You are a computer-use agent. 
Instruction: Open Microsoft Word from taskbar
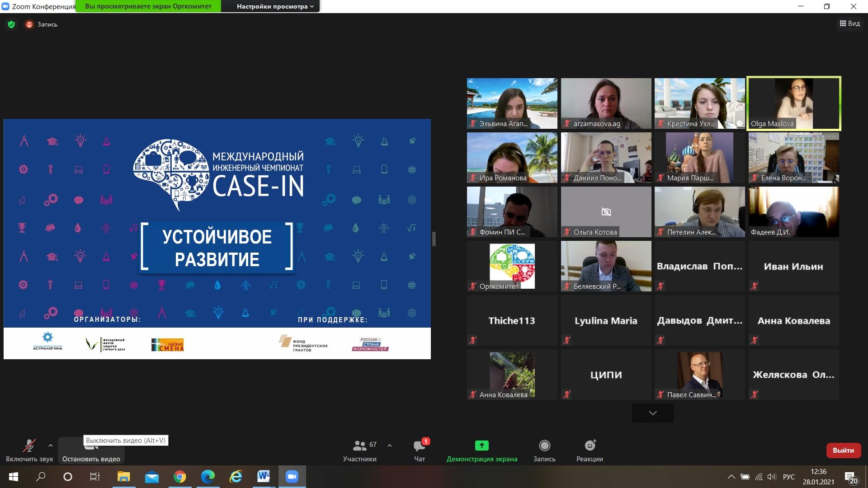pyautogui.click(x=264, y=477)
